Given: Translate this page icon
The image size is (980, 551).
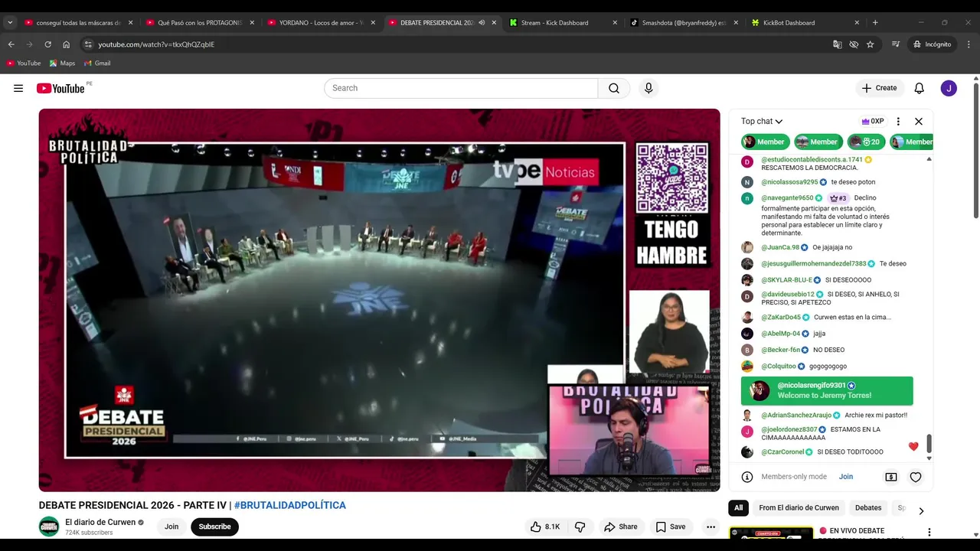Looking at the screenshot, I should coord(838,44).
